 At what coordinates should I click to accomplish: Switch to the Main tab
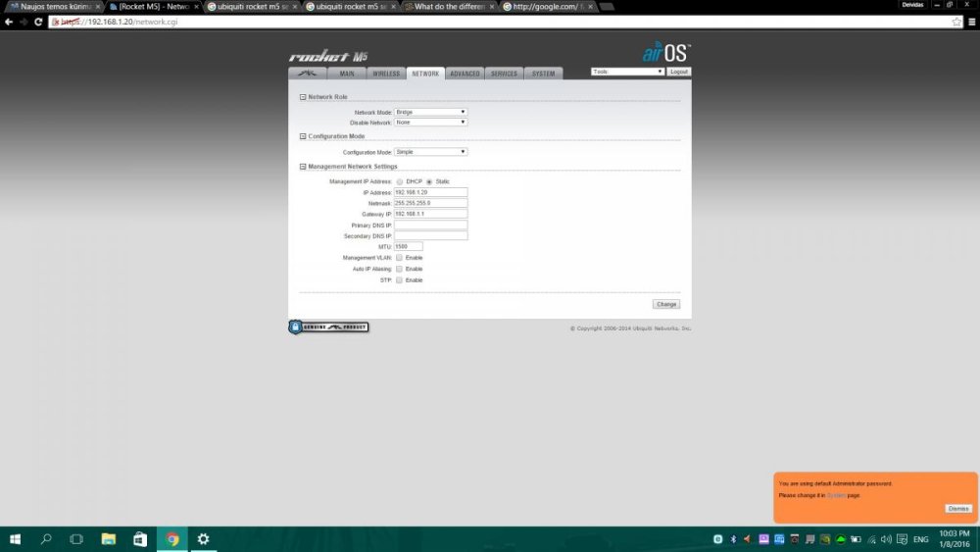[347, 74]
